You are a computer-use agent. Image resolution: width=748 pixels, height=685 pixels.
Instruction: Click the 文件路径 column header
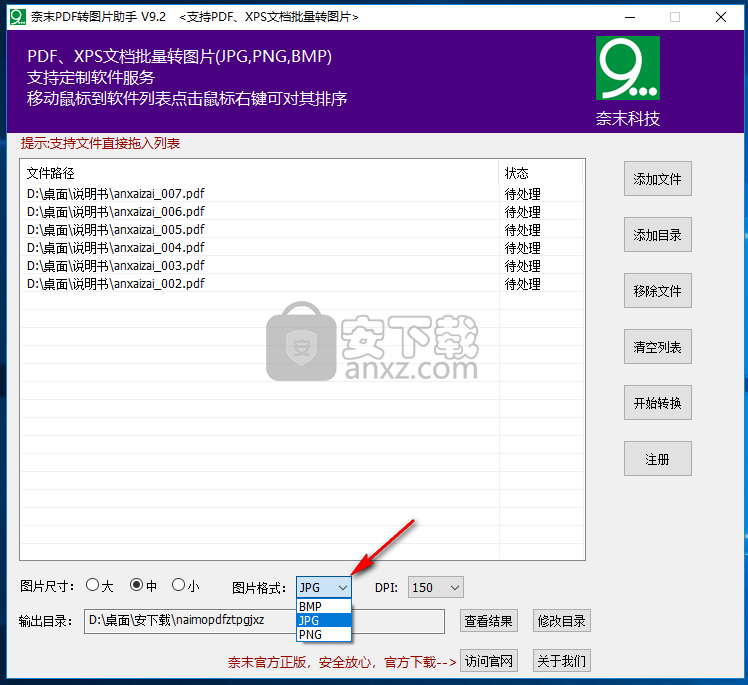coord(260,173)
